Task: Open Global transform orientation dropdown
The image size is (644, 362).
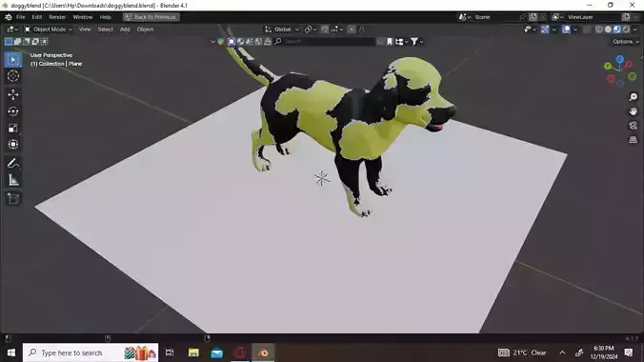Action: (282, 30)
